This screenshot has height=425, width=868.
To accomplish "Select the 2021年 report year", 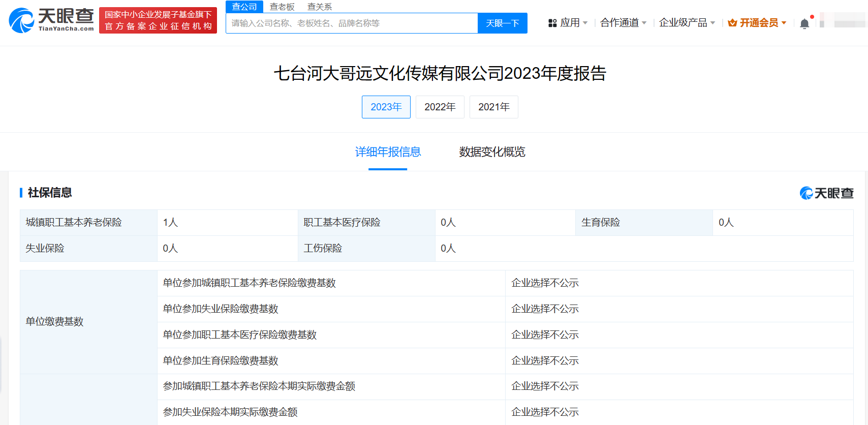I will [x=493, y=107].
